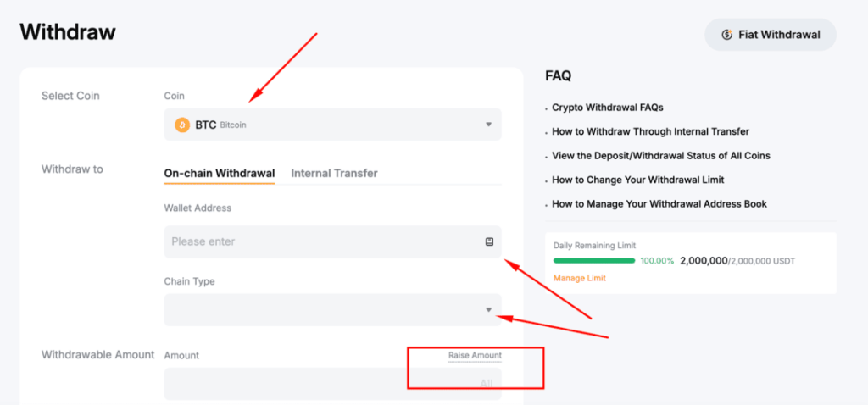View the Deposit/Withdrawal Status of All Coins

click(x=660, y=155)
